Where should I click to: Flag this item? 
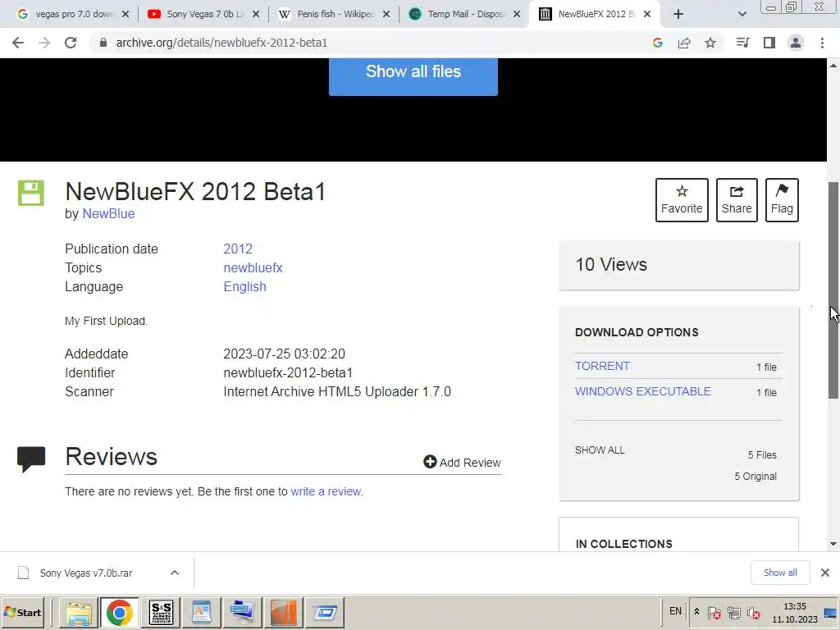click(x=782, y=200)
